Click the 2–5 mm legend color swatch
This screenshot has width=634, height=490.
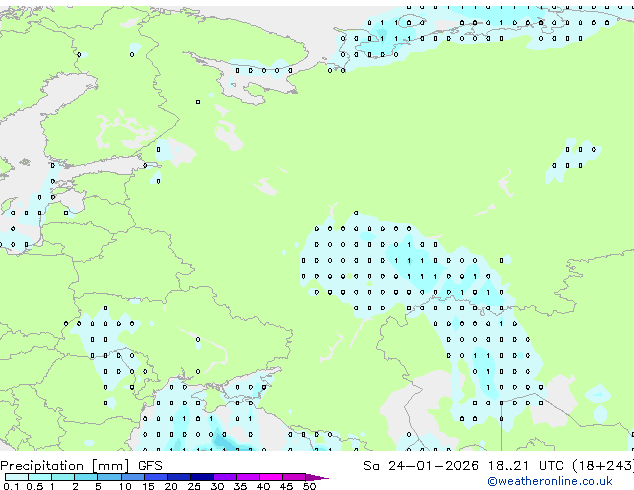86,477
